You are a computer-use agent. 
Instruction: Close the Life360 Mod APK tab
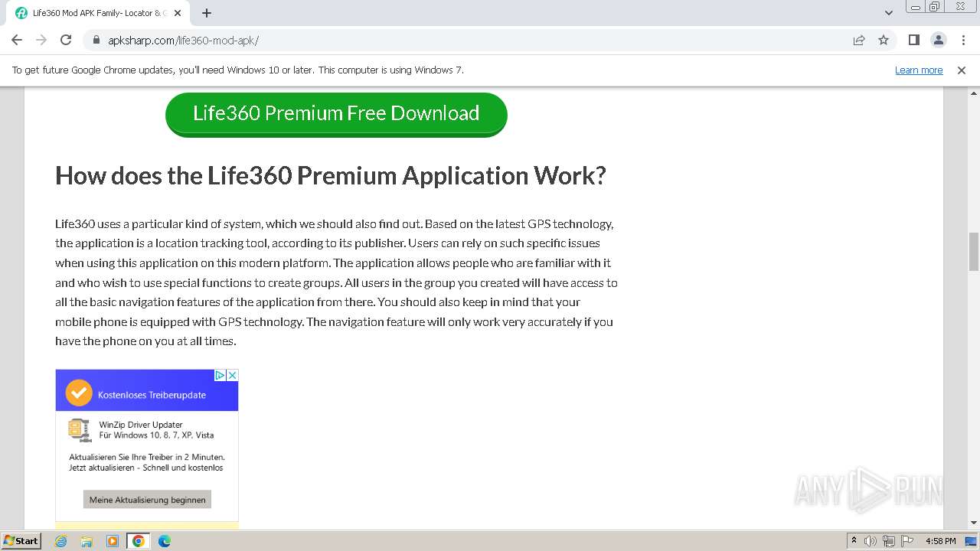178,13
